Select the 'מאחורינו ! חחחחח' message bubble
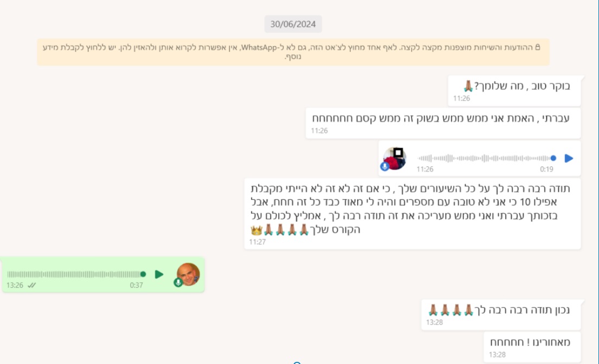The height and width of the screenshot is (364, 599). click(532, 347)
